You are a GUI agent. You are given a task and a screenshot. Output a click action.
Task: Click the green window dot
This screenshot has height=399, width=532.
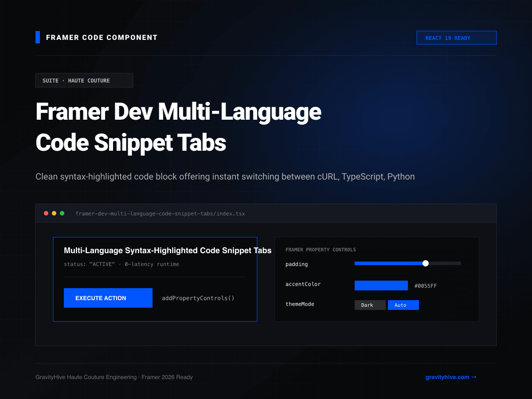[x=62, y=213]
